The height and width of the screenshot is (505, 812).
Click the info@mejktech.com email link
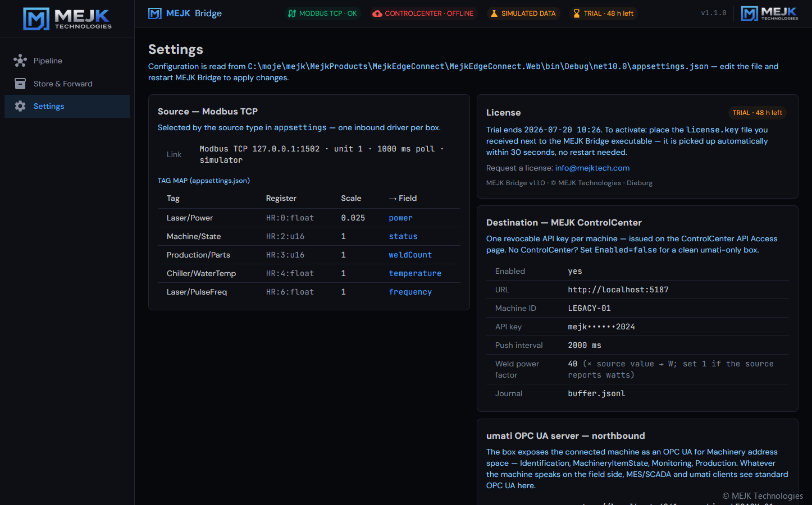tap(592, 168)
